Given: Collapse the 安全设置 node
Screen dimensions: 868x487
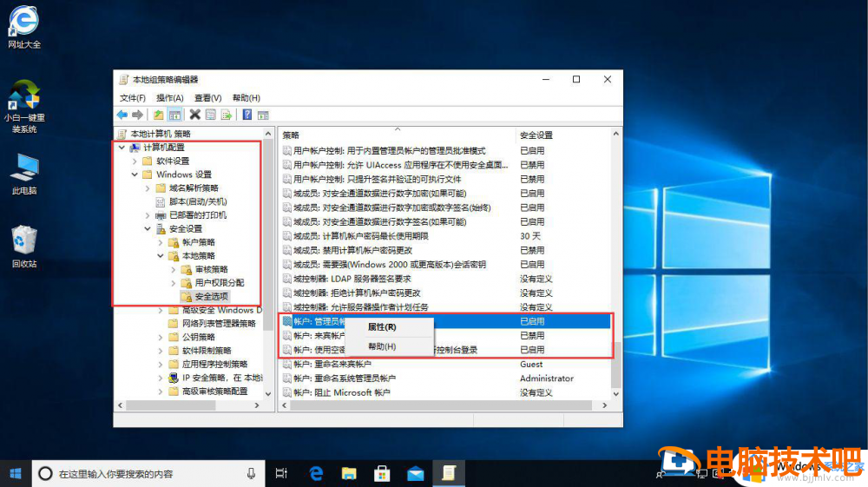Looking at the screenshot, I should click(x=148, y=228).
